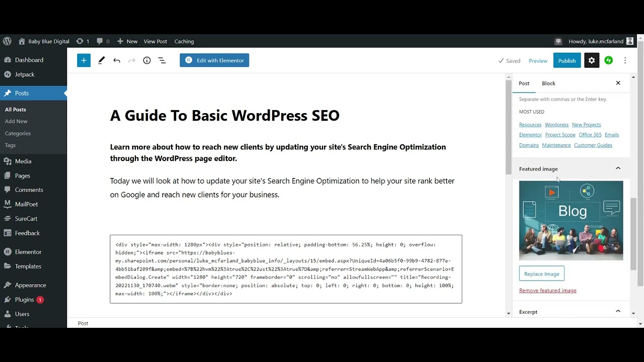Click the Blog featured image thumbnail

click(571, 220)
